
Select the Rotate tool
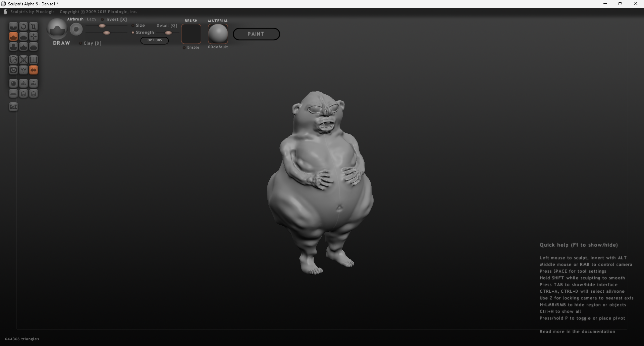(23, 26)
